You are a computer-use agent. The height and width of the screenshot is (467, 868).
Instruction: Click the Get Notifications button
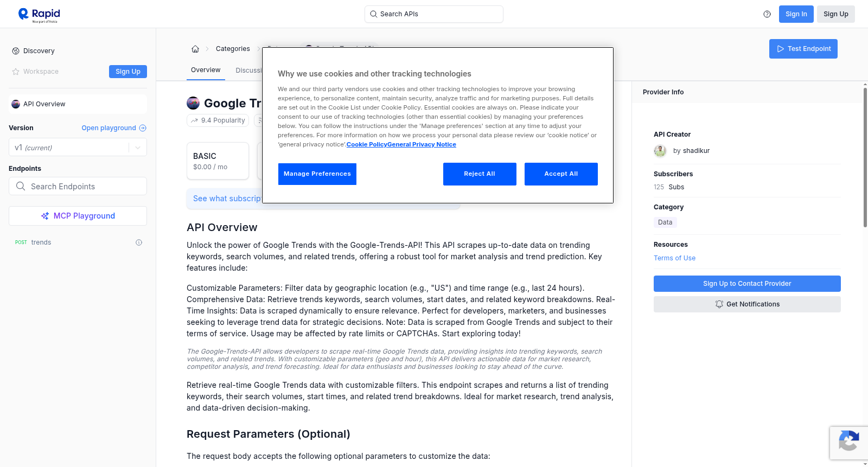[747, 304]
